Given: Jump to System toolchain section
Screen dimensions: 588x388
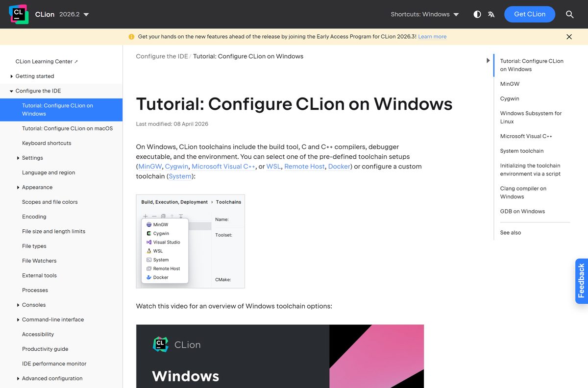Looking at the screenshot, I should [522, 151].
